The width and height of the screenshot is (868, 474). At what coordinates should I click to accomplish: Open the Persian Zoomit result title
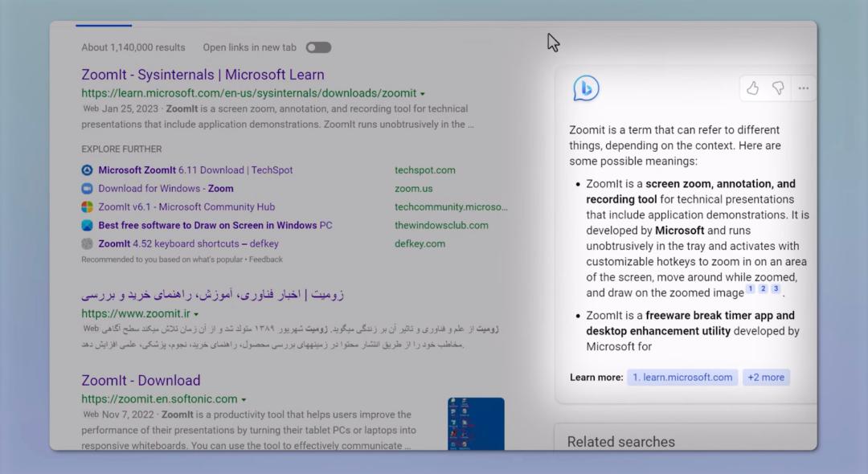[x=212, y=294]
